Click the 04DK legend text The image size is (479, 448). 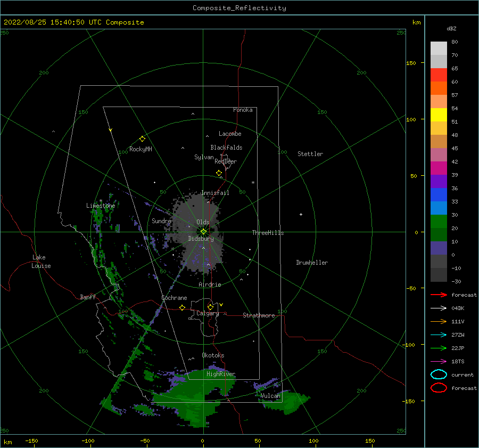click(x=458, y=308)
